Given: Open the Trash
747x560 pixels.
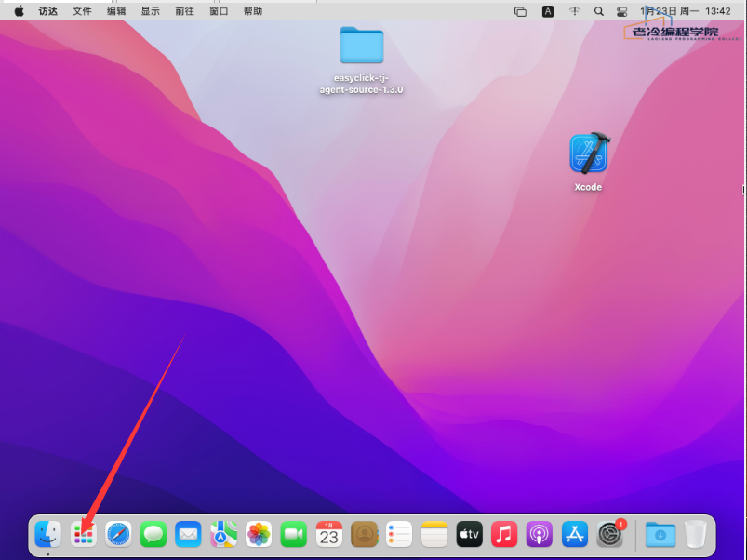Looking at the screenshot, I should (x=696, y=534).
